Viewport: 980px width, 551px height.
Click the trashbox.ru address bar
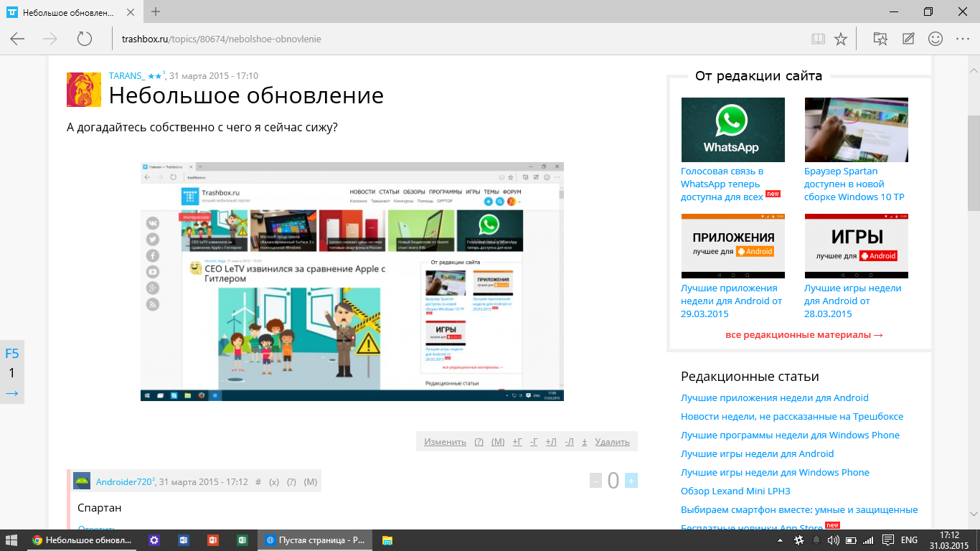click(459, 39)
